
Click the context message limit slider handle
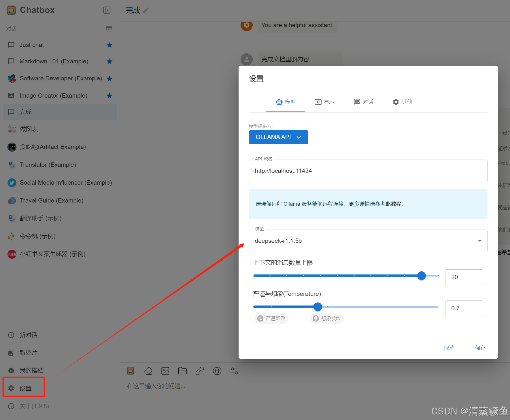pos(422,276)
